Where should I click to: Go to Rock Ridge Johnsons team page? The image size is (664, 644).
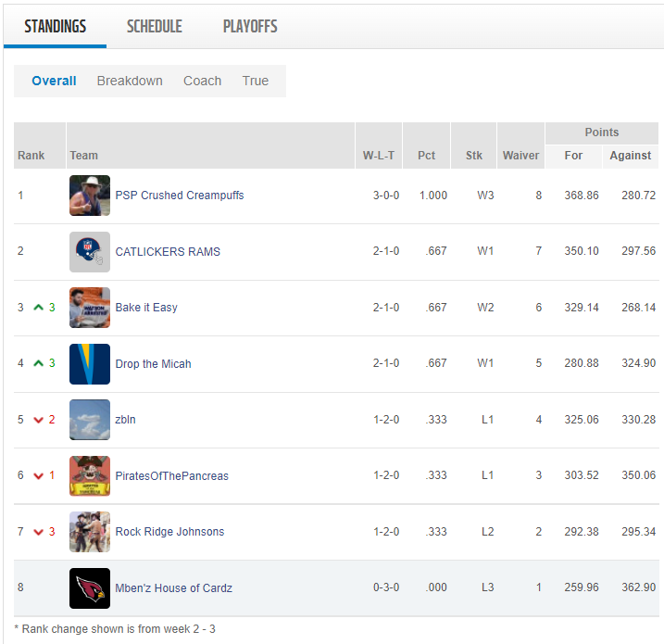click(169, 532)
